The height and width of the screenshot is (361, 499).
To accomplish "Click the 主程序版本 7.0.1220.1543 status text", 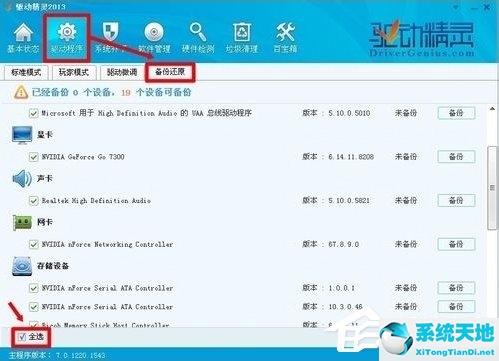I will [57, 355].
